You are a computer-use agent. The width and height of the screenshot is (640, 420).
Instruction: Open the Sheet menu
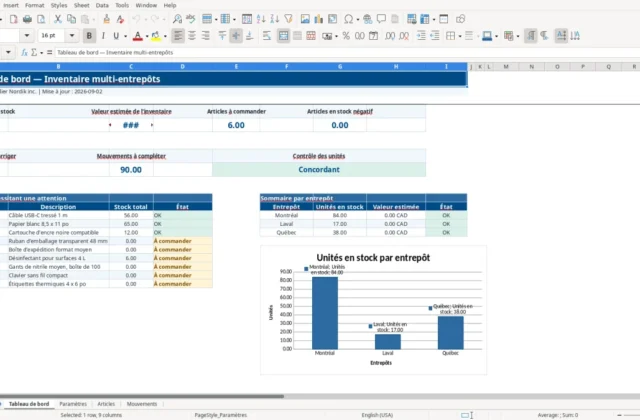[x=82, y=5]
